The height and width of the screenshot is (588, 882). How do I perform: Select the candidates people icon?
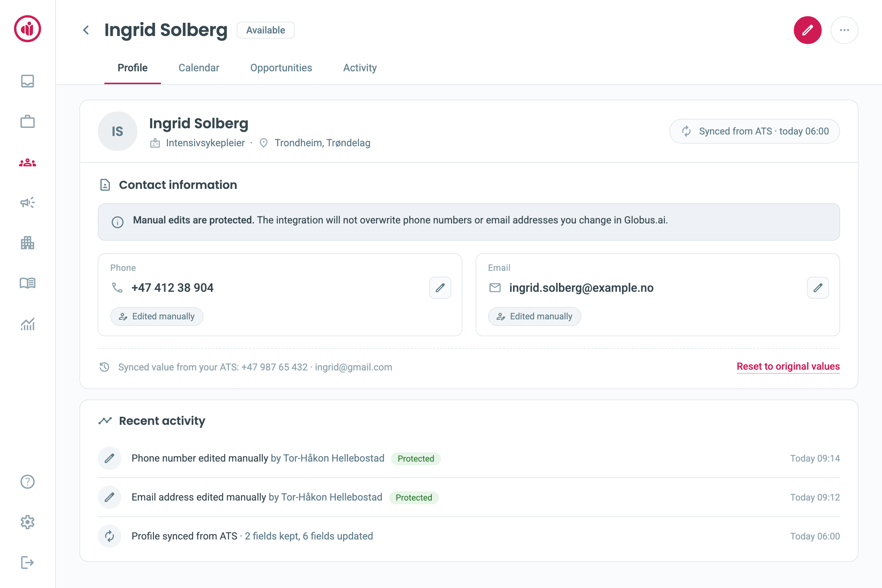[x=27, y=163]
